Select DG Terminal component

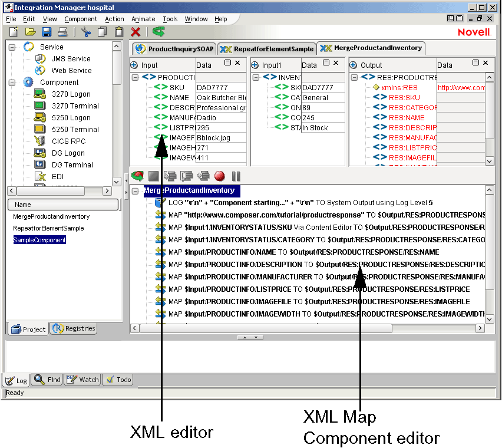(72, 165)
